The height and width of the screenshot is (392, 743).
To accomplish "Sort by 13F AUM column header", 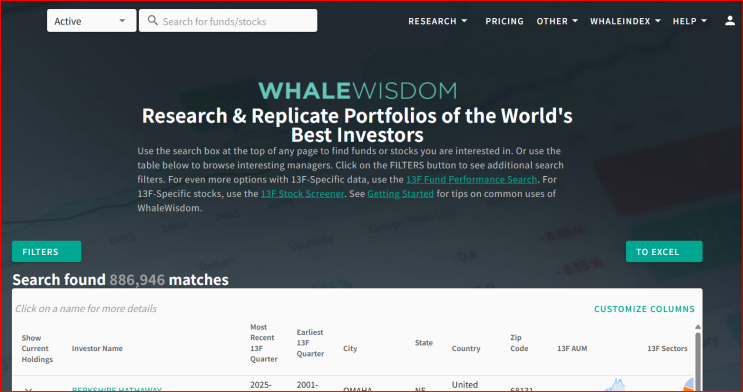I will tap(572, 348).
